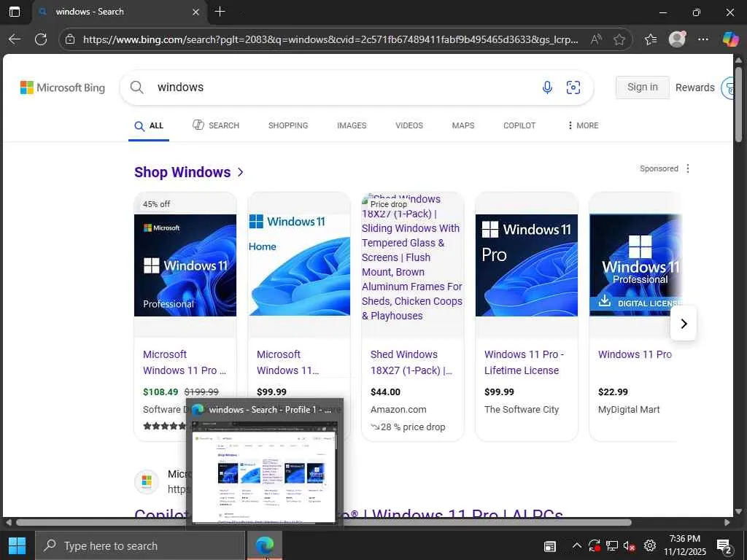
Task: Activate the Read aloud icon in address bar
Action: click(x=596, y=39)
